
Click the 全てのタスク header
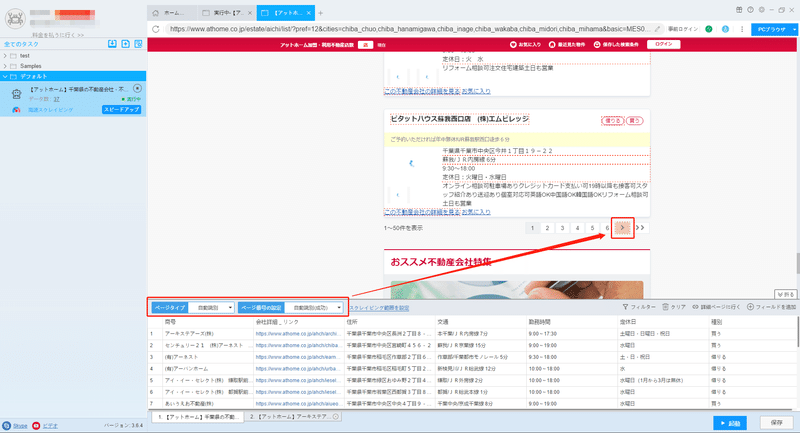[21, 44]
